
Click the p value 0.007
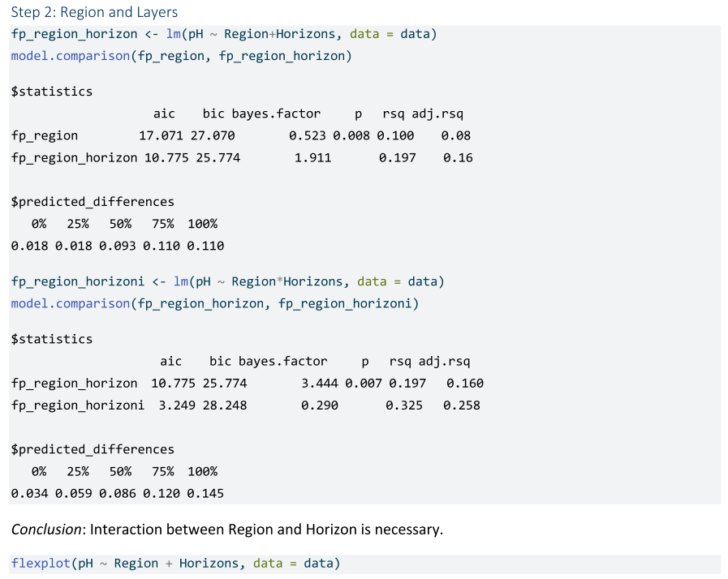(x=363, y=383)
